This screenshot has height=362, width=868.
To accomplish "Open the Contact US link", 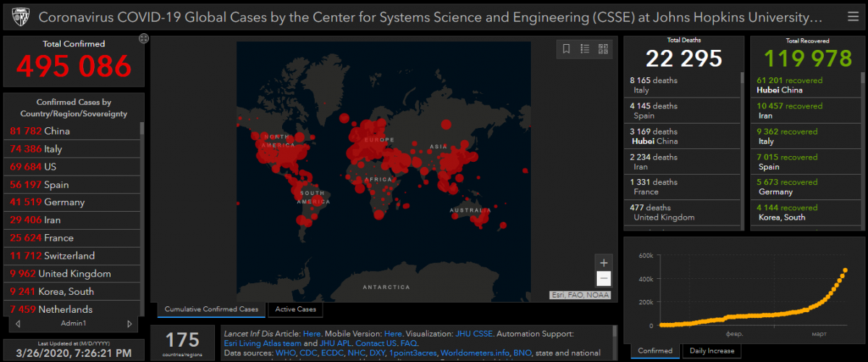I will 376,343.
